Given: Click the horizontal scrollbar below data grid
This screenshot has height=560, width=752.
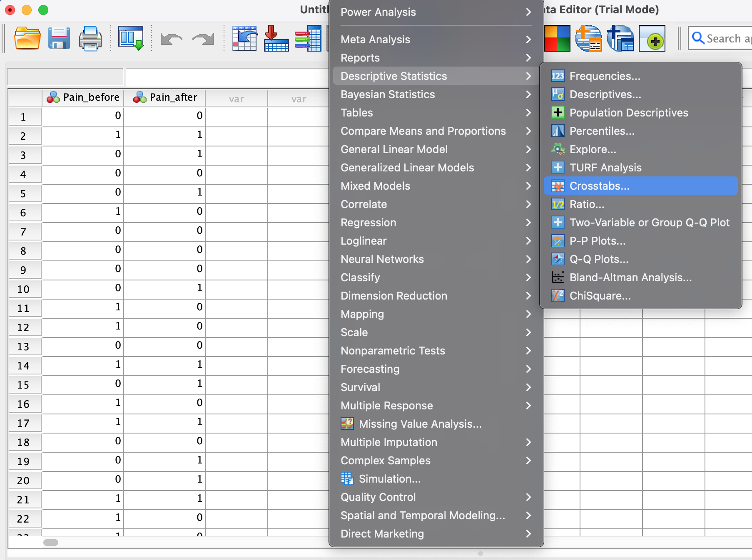Looking at the screenshot, I should [x=51, y=543].
